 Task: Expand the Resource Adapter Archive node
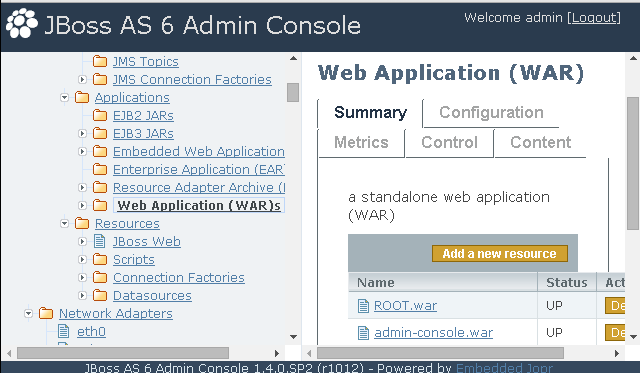82,187
